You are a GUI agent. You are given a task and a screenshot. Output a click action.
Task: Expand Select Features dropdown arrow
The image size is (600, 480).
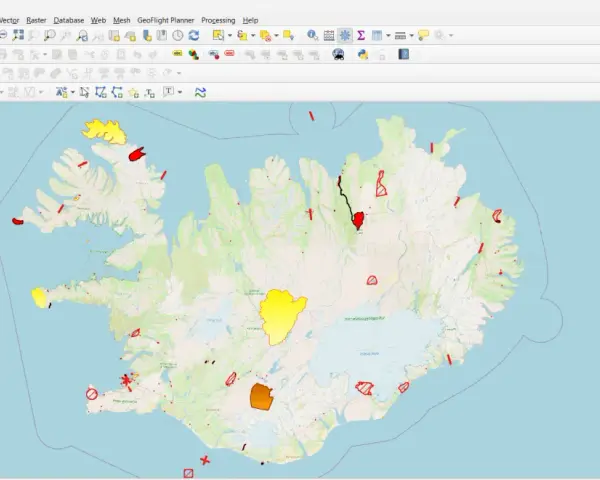click(x=230, y=36)
